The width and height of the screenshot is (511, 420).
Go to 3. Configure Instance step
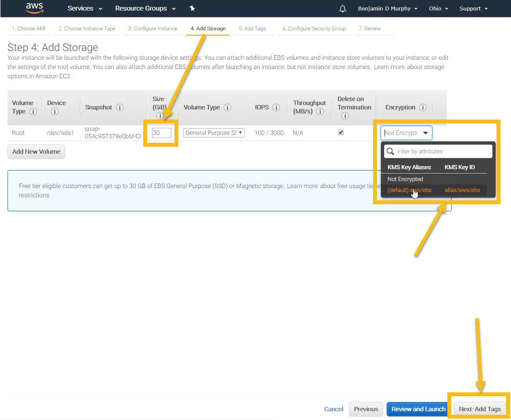pos(152,29)
